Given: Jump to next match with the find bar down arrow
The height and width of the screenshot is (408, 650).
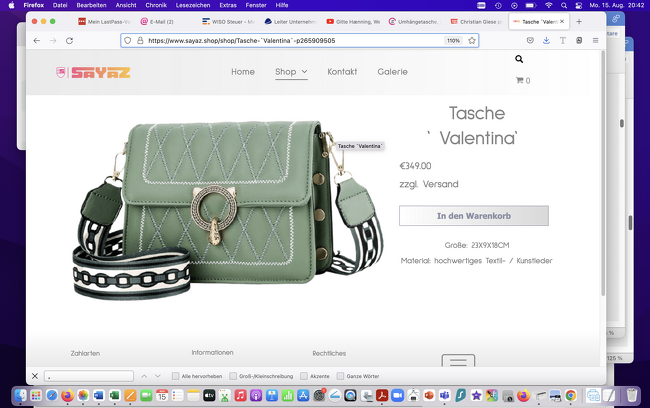Looking at the screenshot, I should 158,376.
